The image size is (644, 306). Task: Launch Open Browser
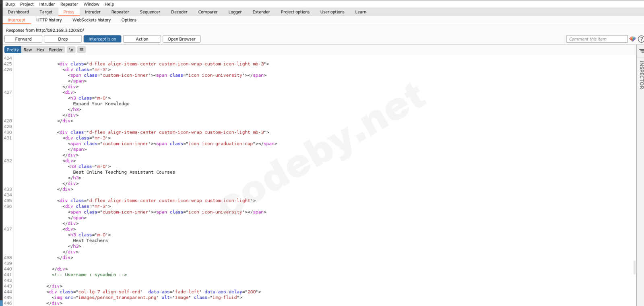[x=182, y=39]
